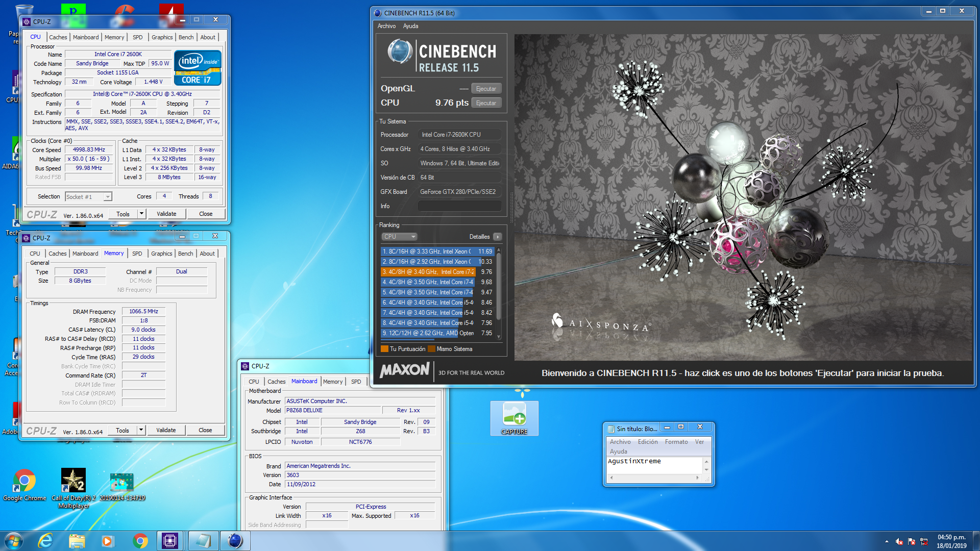Run the OpenGL test with Ejecutar
This screenshot has height=551, width=980.
[486, 89]
